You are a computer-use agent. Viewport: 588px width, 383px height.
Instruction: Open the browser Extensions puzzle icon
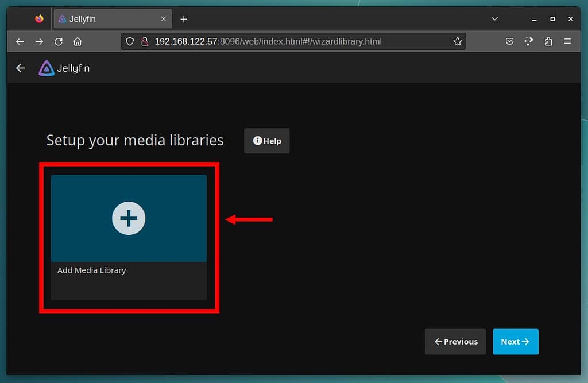(x=548, y=41)
